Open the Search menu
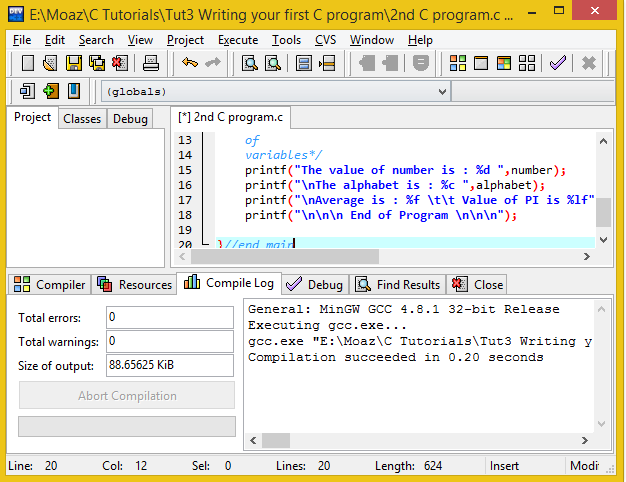Image resolution: width=626 pixels, height=482 pixels. [x=96, y=40]
